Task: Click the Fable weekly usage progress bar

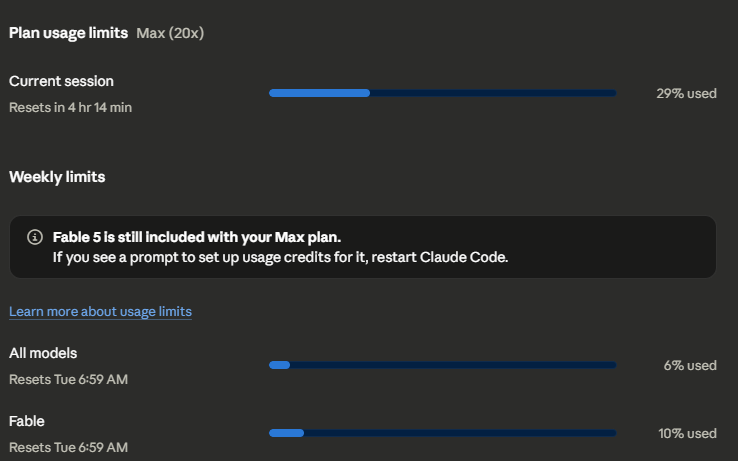Action: [x=442, y=433]
